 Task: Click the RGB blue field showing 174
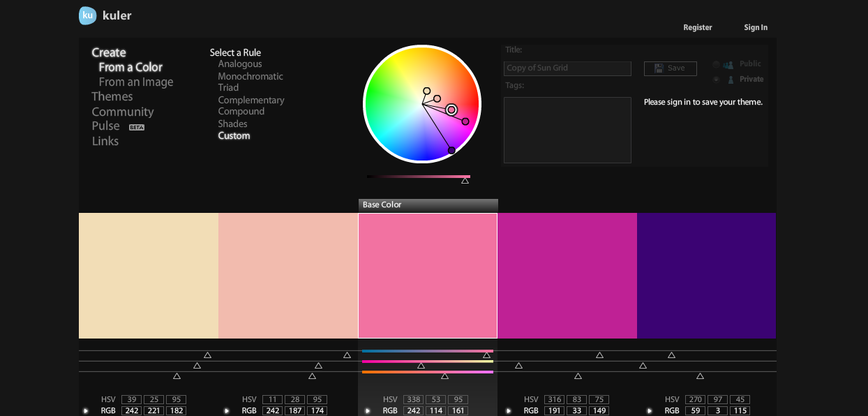coord(317,411)
